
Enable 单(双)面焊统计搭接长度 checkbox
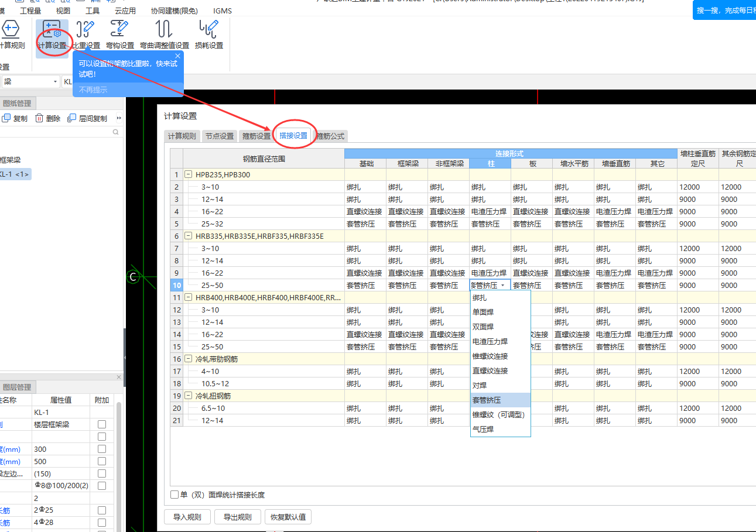175,495
